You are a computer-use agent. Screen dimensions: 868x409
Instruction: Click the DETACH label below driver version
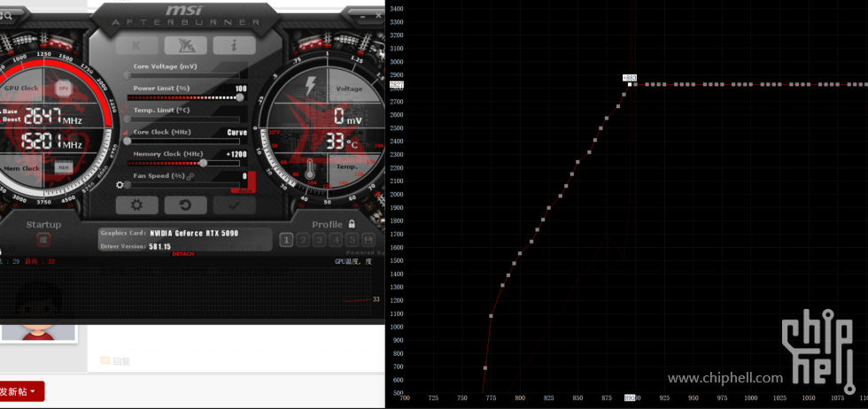183,254
